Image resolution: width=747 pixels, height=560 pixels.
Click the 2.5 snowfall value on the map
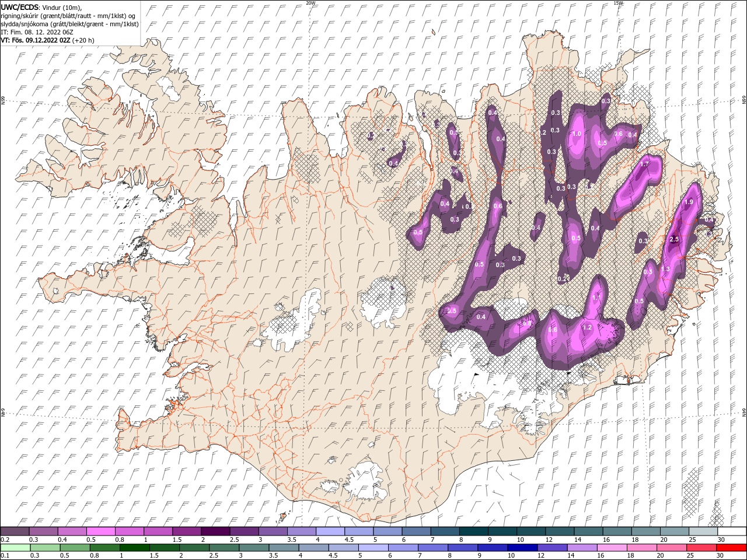675,240
